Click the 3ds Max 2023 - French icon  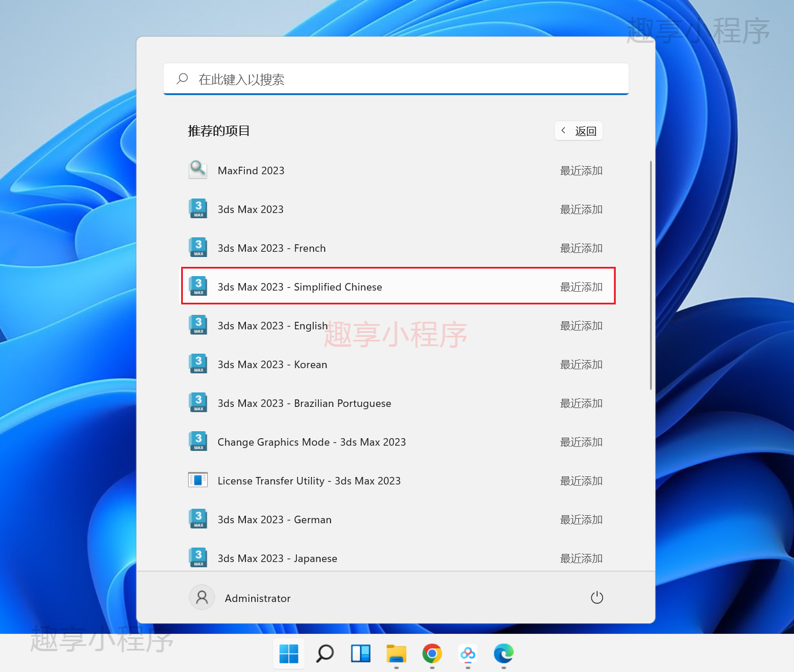[x=198, y=247]
